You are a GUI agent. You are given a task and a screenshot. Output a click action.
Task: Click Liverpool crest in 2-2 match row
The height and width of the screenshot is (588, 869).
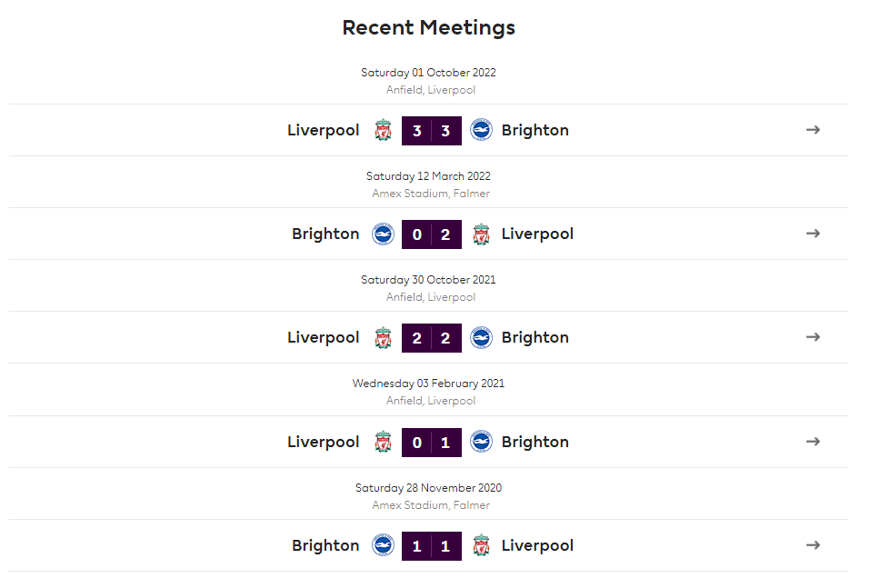(383, 337)
